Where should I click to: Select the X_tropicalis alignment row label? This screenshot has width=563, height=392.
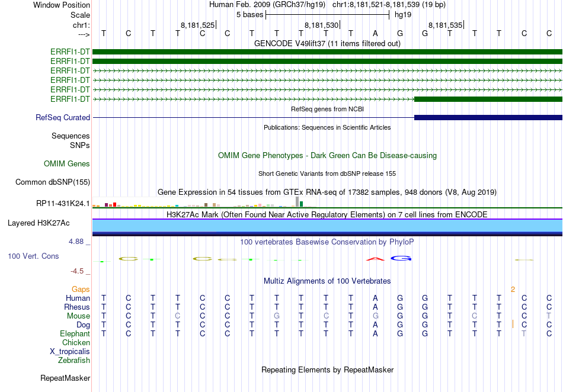click(70, 352)
